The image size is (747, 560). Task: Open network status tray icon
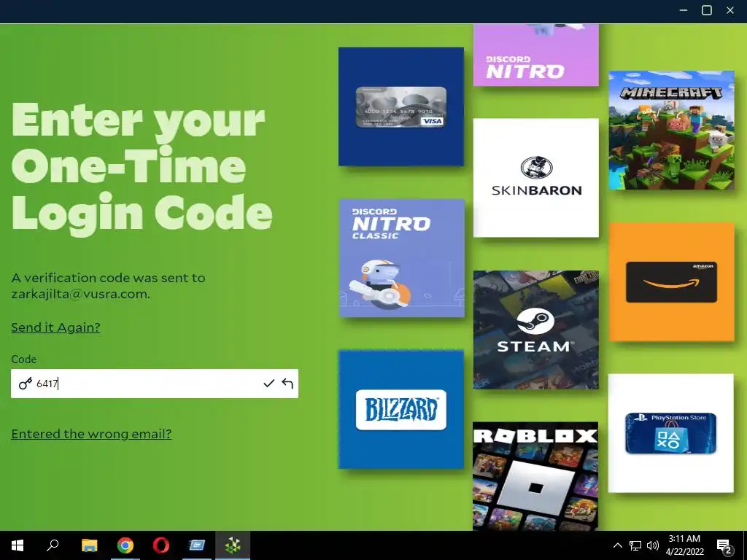635,545
